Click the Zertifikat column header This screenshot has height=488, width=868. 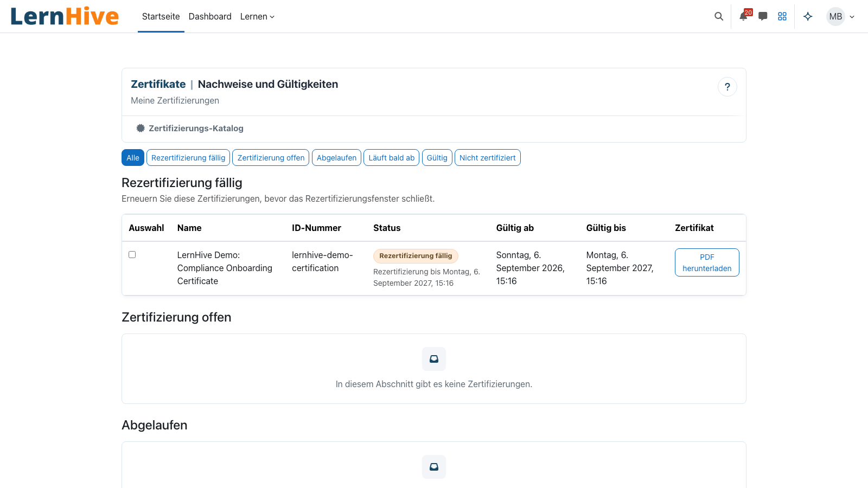tap(694, 228)
